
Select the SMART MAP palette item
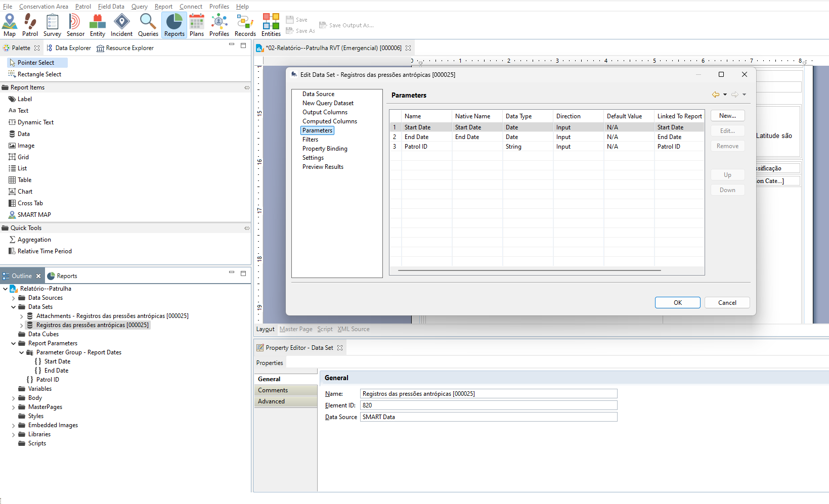(x=34, y=215)
